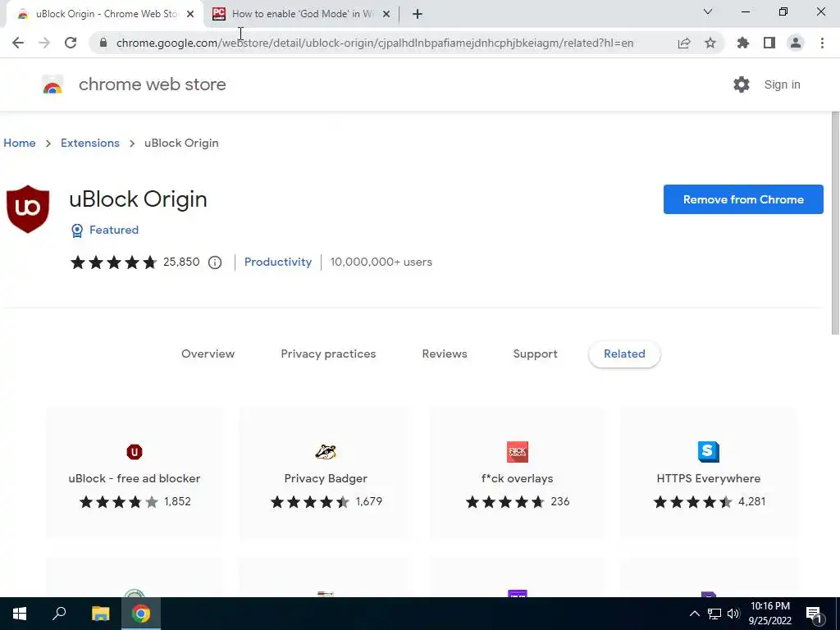Select the Related tab

[624, 354]
